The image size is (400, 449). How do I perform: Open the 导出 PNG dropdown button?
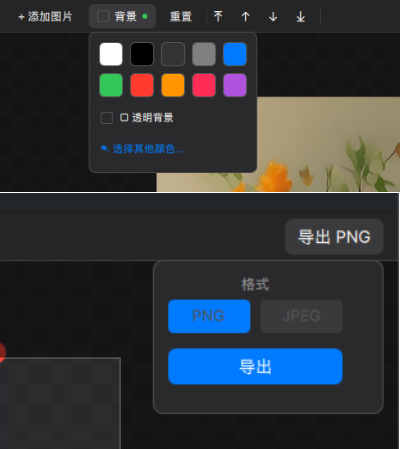(x=334, y=237)
